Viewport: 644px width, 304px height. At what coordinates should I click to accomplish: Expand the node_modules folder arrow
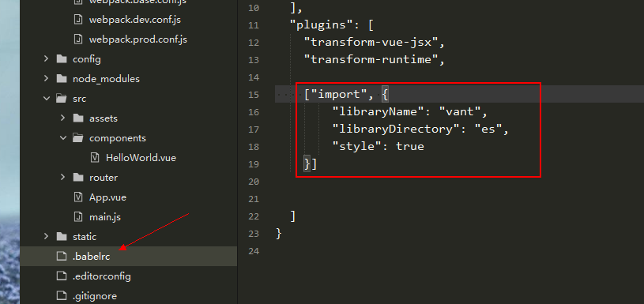[46, 79]
